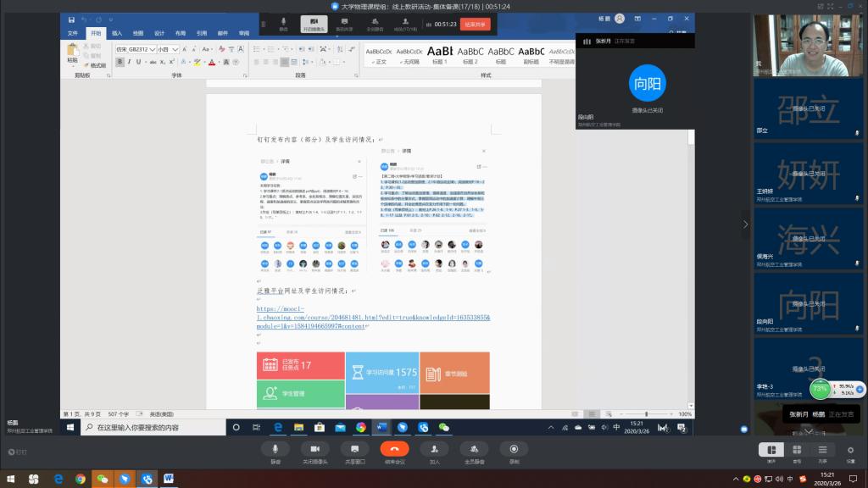
Task: Open Chrome from the Windows taskbar
Action: (80, 479)
